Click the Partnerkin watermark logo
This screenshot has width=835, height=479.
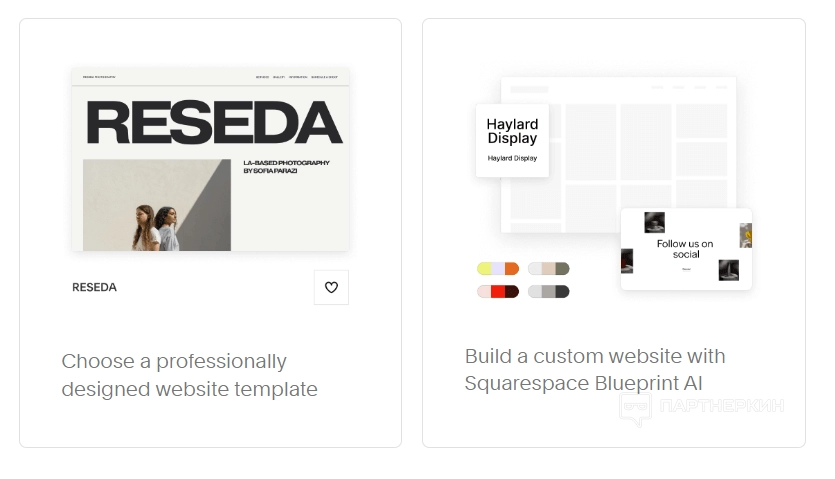click(x=700, y=406)
